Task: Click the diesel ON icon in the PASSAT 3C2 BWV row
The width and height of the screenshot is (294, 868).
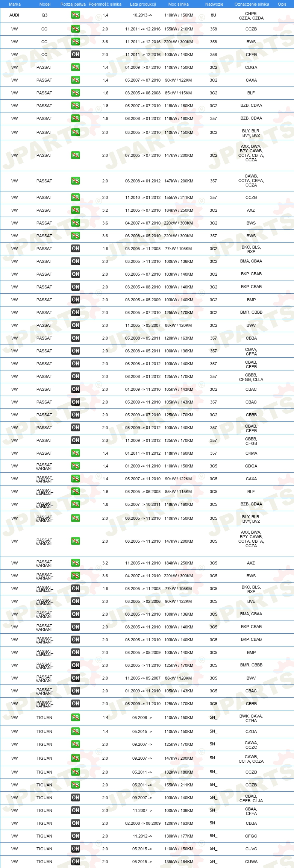Action: pos(76,325)
